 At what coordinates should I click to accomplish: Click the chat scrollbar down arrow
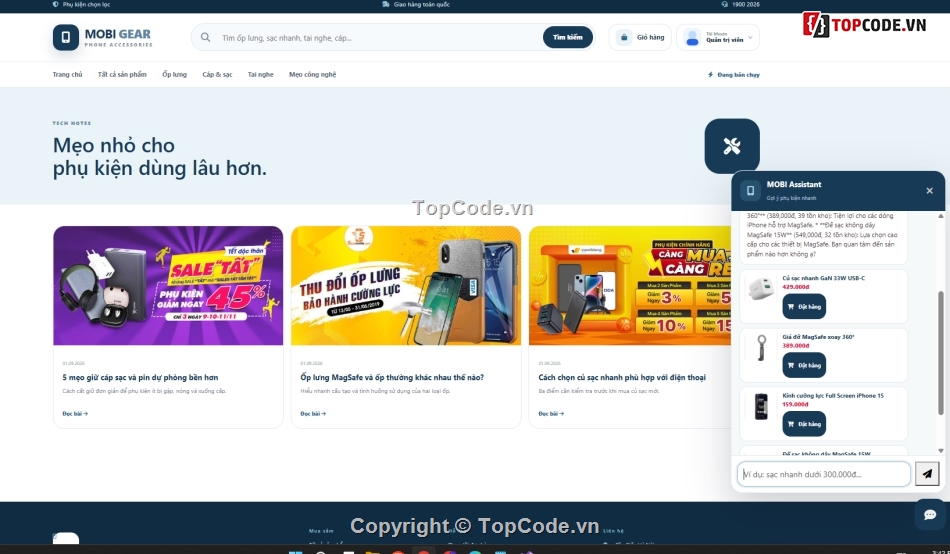(941, 450)
